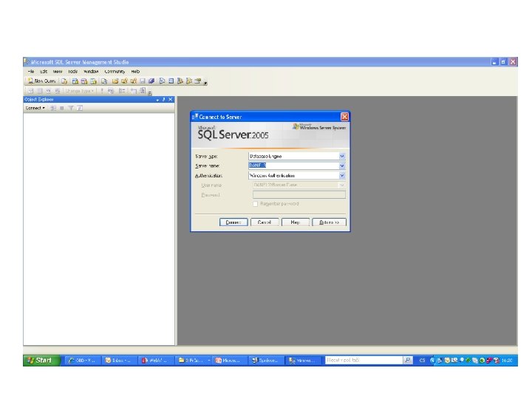Open the File menu

[x=31, y=72]
